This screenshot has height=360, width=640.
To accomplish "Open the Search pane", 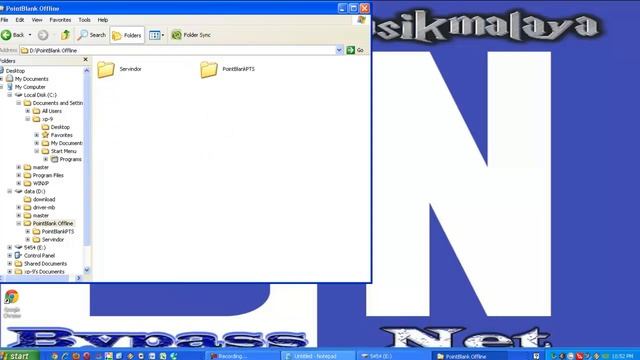I will point(92,35).
